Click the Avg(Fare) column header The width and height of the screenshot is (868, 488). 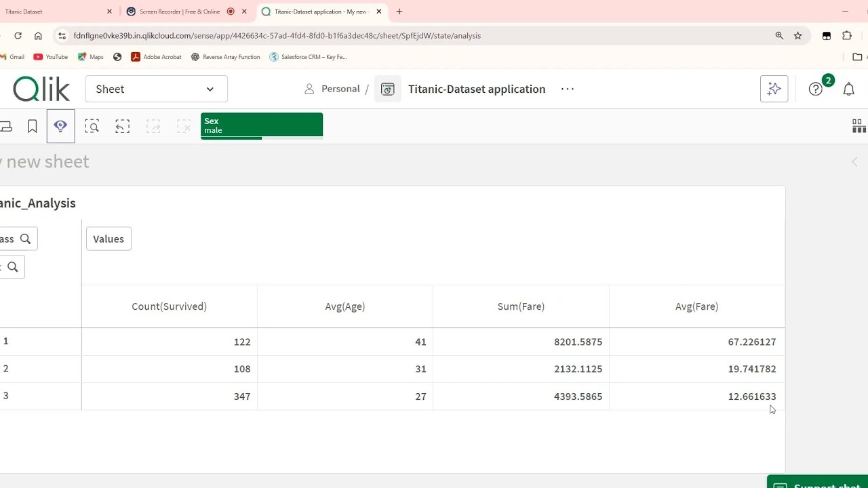696,306
